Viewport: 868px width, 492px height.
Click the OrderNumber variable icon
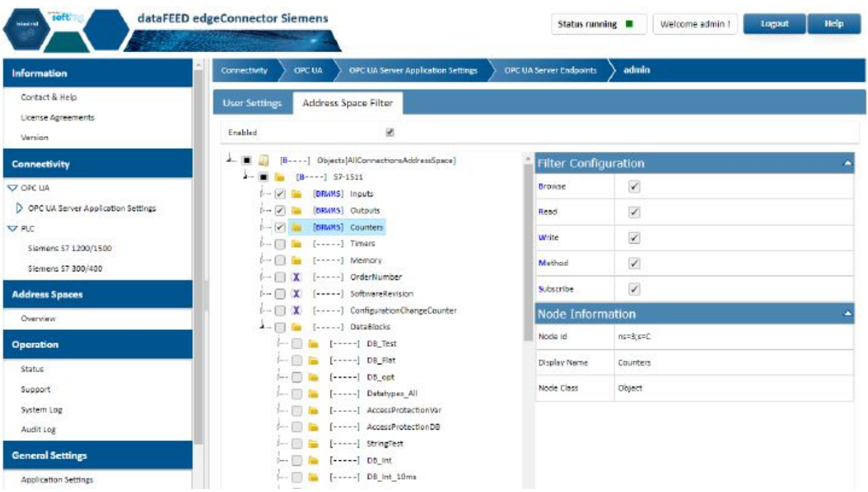tap(296, 277)
